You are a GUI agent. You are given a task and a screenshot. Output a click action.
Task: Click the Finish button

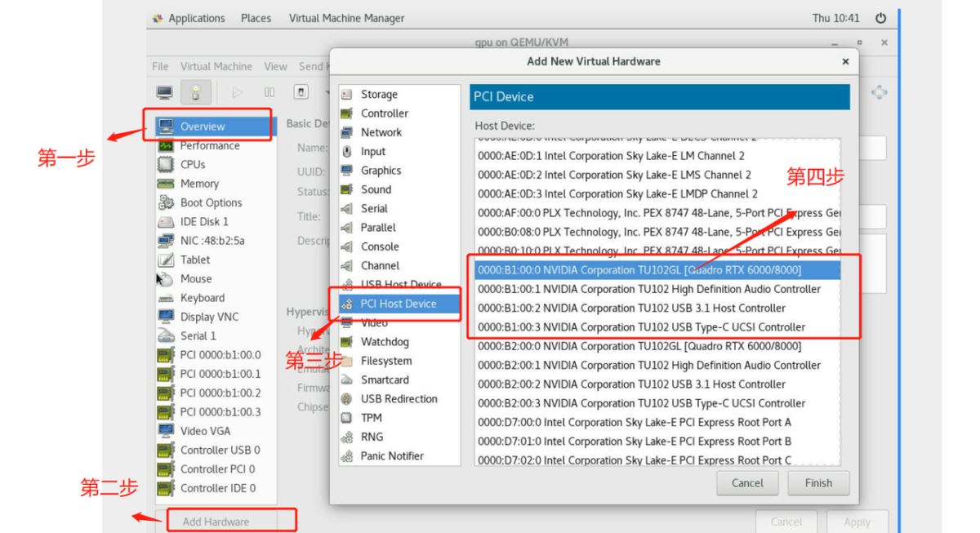(x=818, y=483)
